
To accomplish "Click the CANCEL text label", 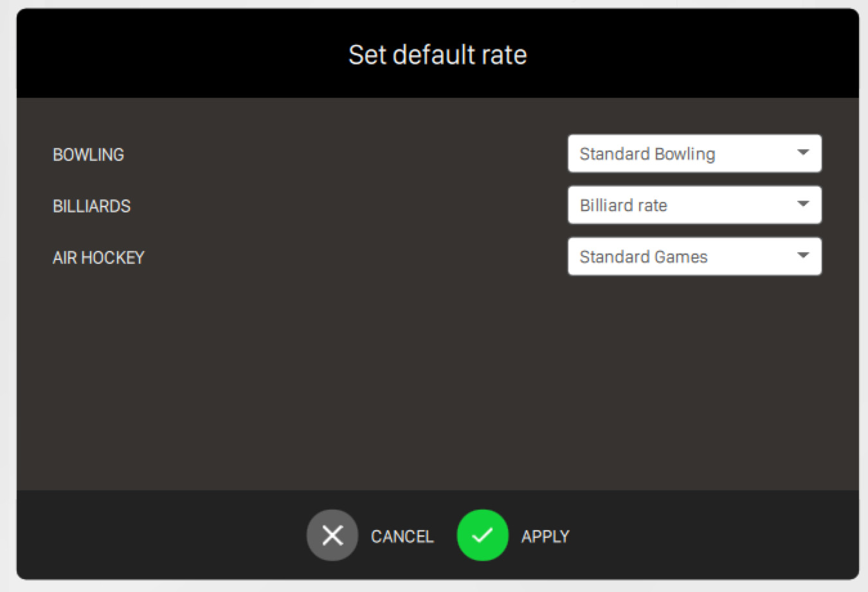I will (402, 537).
